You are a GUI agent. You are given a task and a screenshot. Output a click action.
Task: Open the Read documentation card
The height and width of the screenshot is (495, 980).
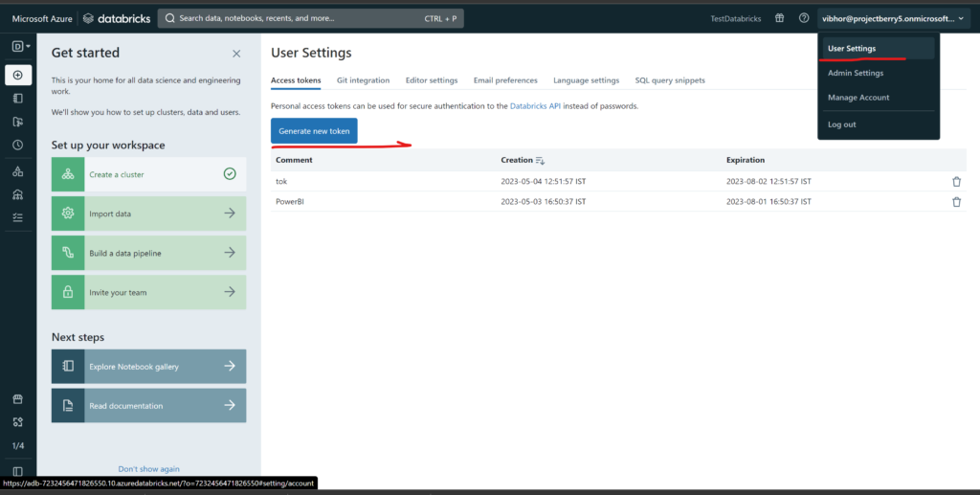pos(148,406)
